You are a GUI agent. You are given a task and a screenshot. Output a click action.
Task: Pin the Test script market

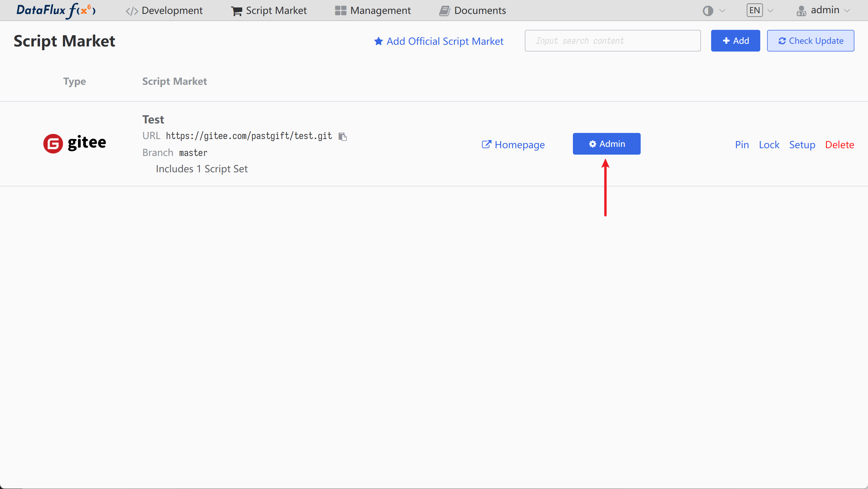742,145
